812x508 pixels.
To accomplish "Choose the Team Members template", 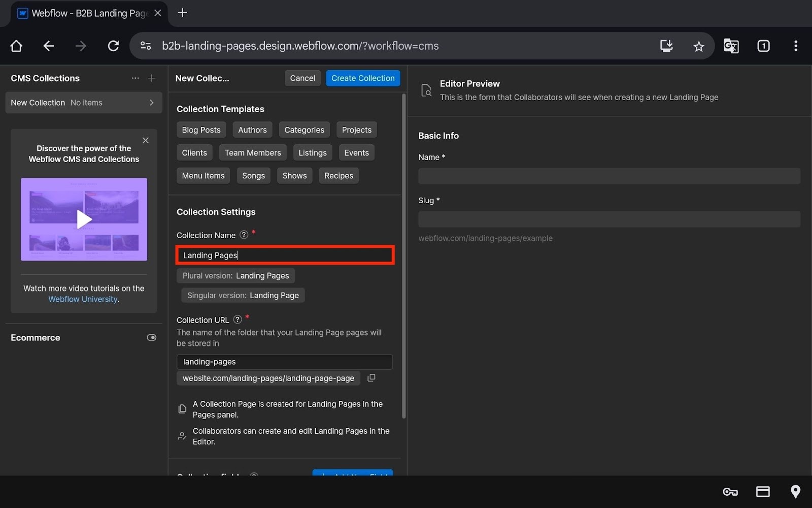I will [253, 153].
